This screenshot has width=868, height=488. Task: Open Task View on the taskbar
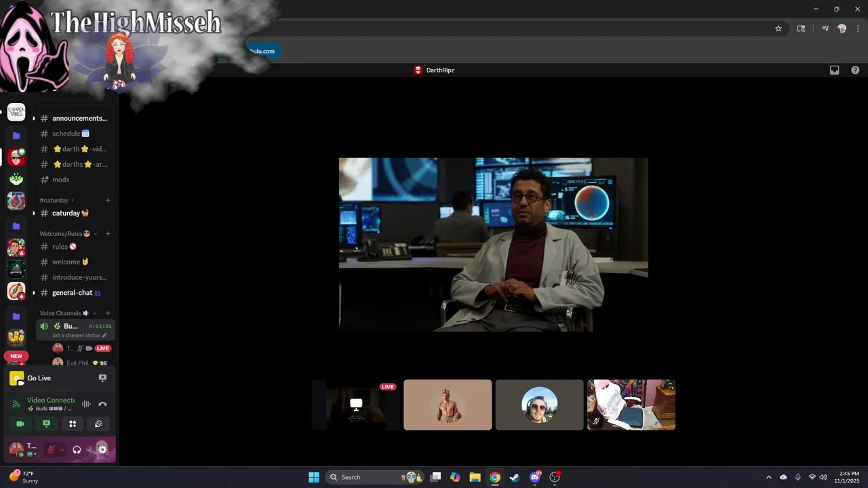pyautogui.click(x=436, y=477)
